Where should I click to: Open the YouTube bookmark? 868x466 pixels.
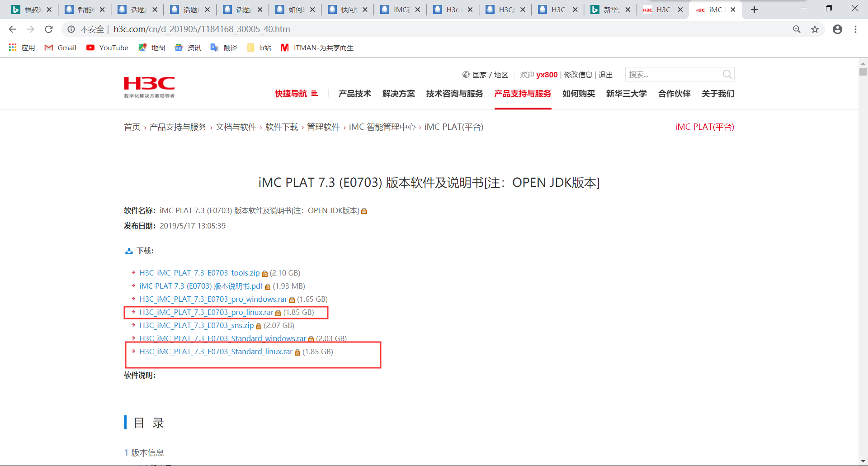pos(107,48)
